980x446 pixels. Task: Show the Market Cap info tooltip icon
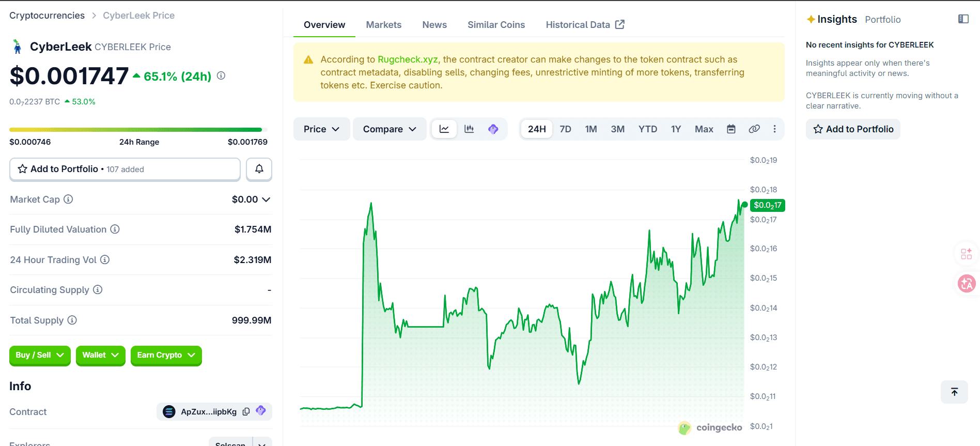pyautogui.click(x=68, y=199)
